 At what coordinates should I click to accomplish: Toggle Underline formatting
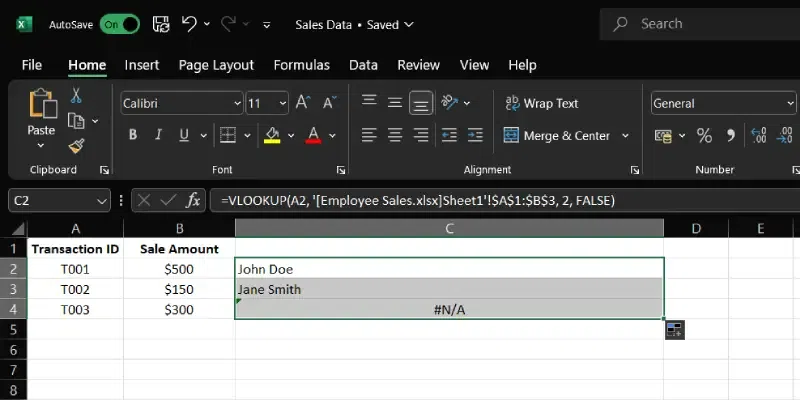184,135
